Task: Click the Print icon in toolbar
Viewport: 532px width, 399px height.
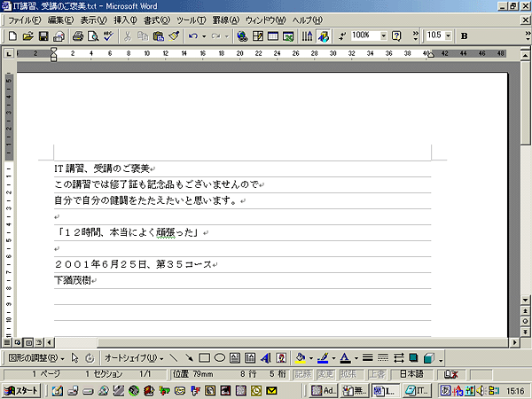Action: coord(78,36)
